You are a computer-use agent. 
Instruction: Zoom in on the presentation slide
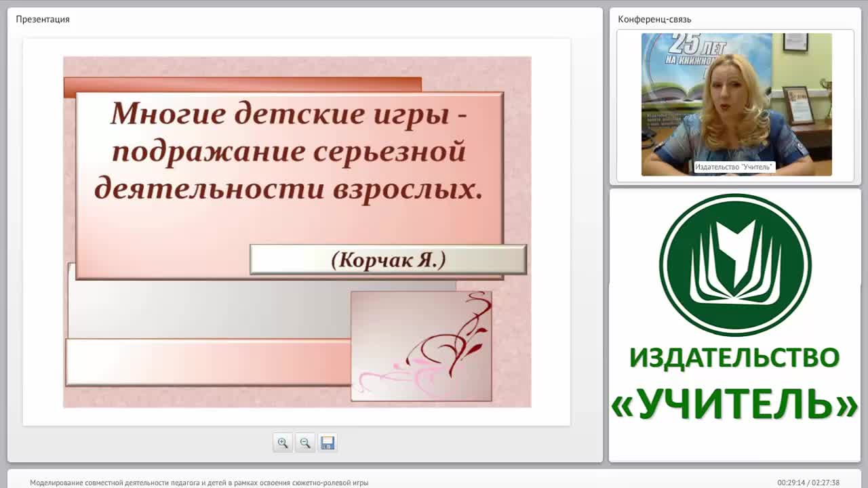click(283, 443)
